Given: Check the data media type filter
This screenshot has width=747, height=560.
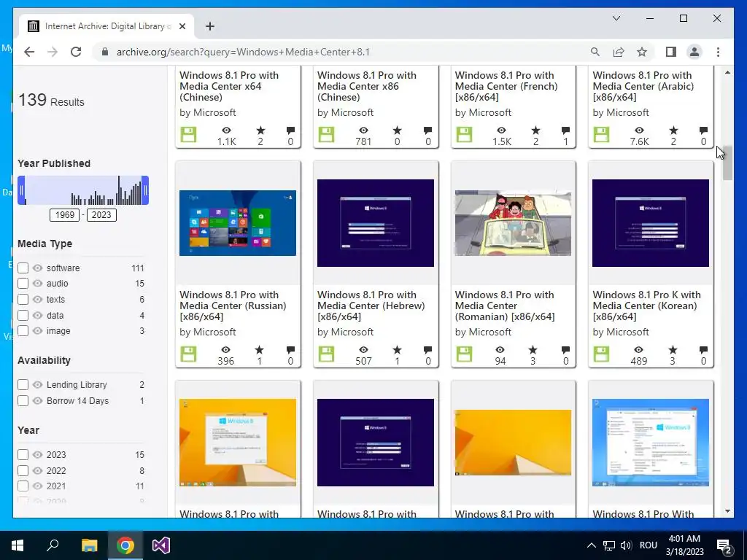Looking at the screenshot, I should (x=23, y=315).
